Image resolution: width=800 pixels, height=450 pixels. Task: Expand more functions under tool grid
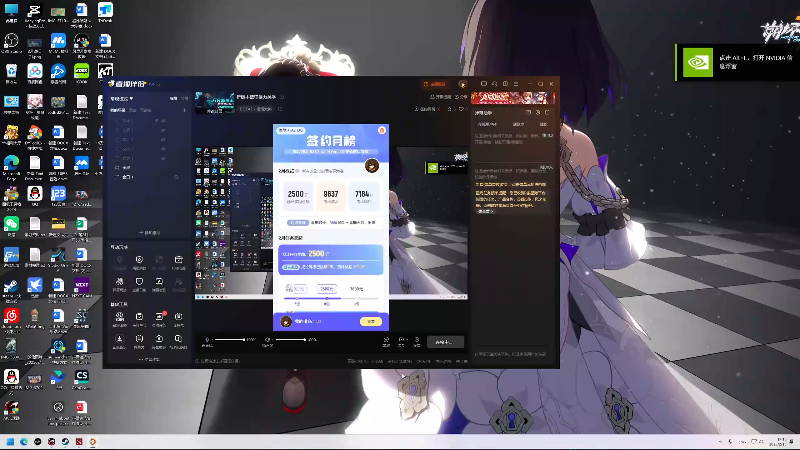point(149,359)
